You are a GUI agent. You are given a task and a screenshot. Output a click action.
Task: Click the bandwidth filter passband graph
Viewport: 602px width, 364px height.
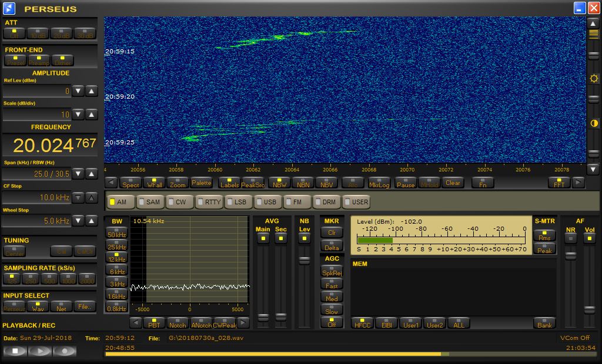click(190, 259)
